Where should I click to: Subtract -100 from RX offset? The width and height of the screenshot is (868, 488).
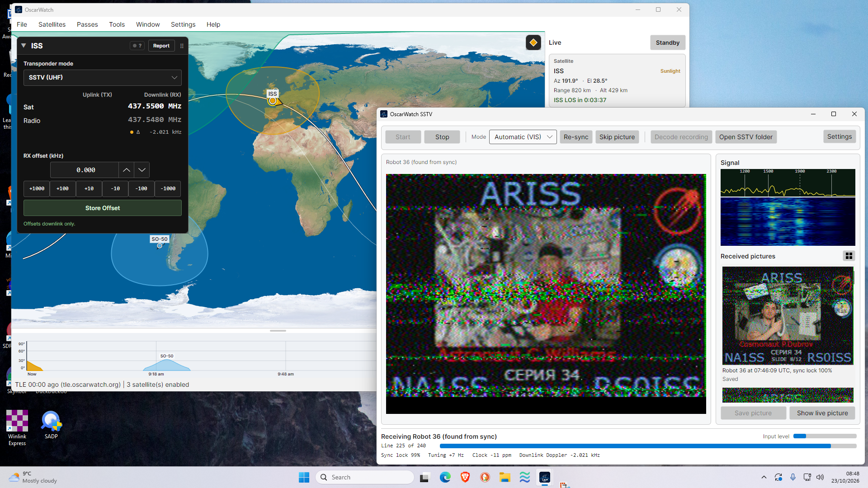142,188
